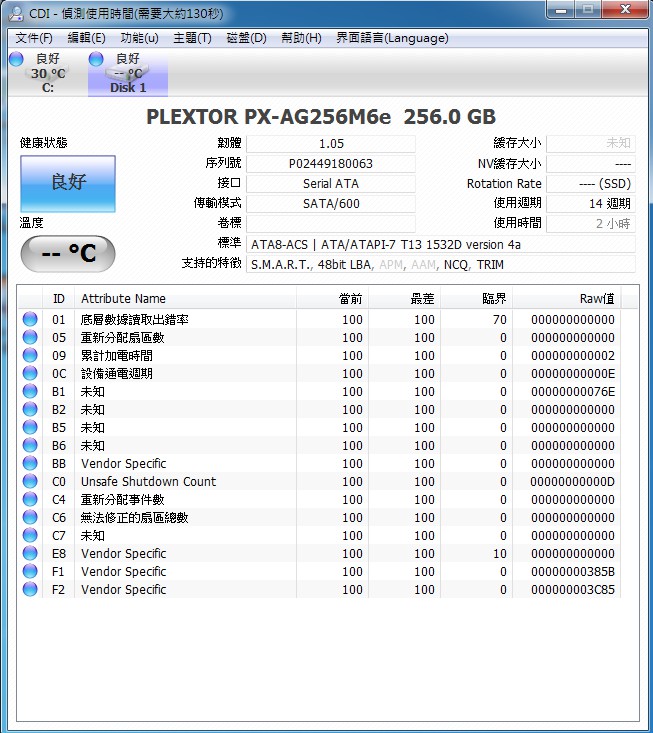Viewport: 653px width, 733px height.
Task: Click the Raw值 column header
Action: click(x=567, y=298)
